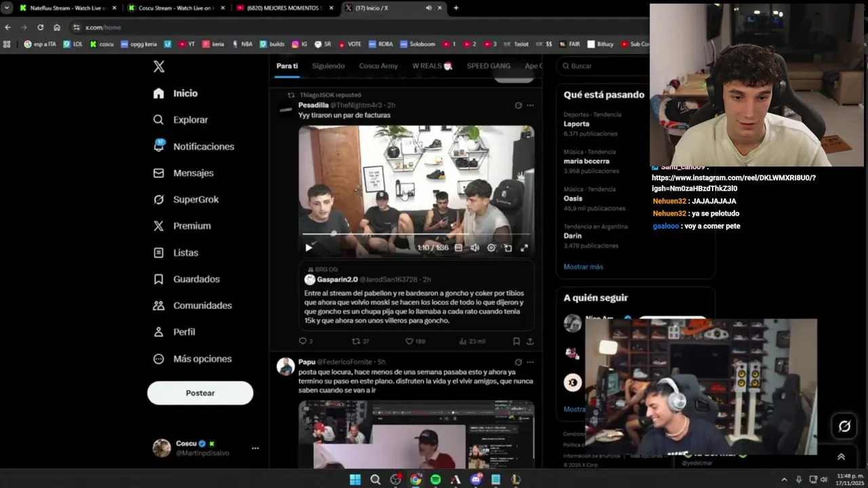Open Gasparin2.0 quoted tweet
This screenshot has height=488, width=868.
[416, 295]
